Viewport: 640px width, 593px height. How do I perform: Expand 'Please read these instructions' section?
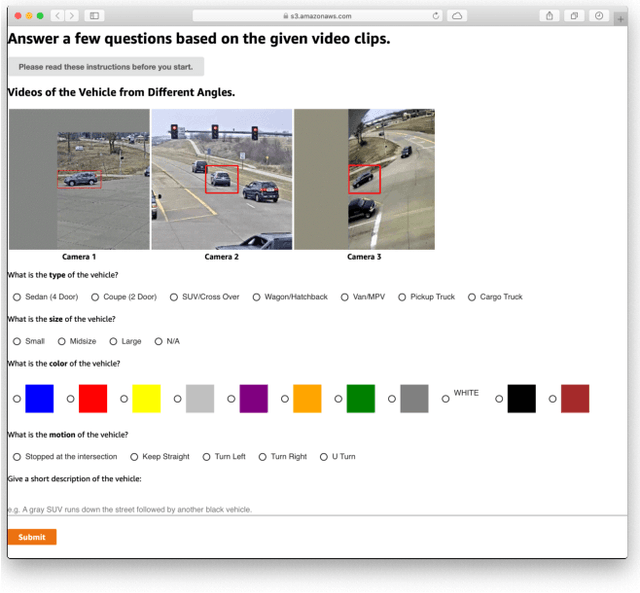click(106, 67)
